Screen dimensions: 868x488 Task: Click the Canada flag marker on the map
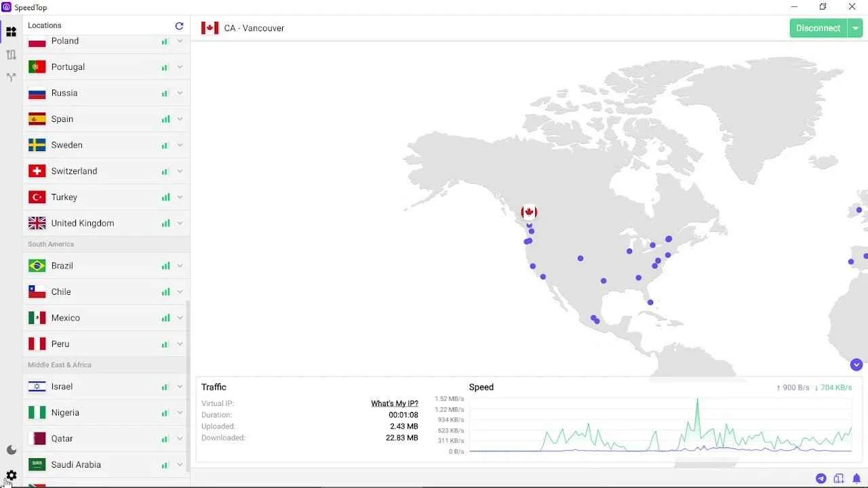click(529, 212)
